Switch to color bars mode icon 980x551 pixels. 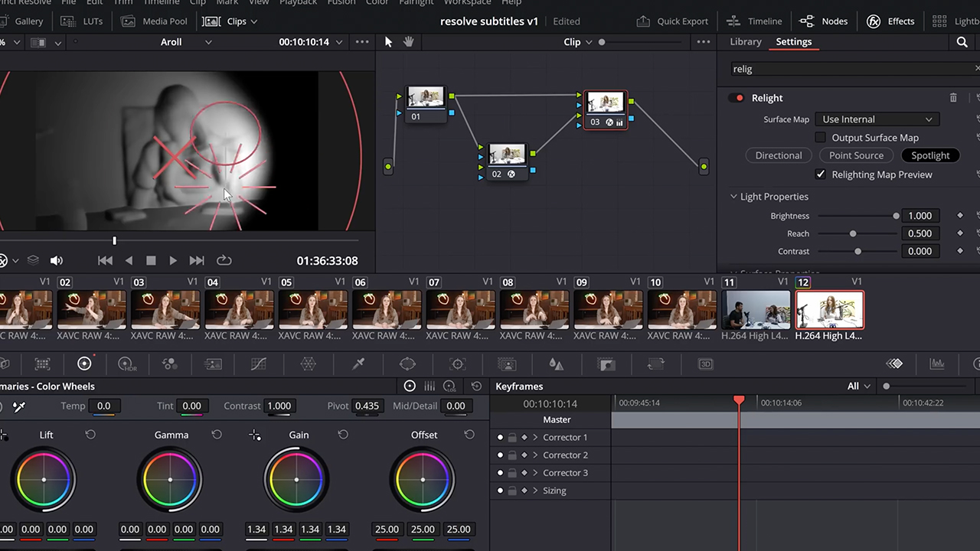point(430,386)
